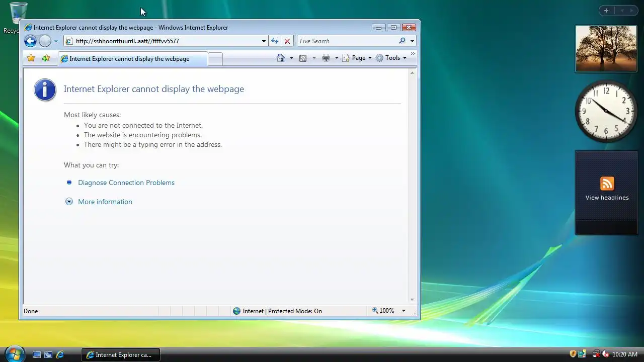Click the page scrollbar down arrow
This screenshot has height=362, width=644.
coord(412,300)
